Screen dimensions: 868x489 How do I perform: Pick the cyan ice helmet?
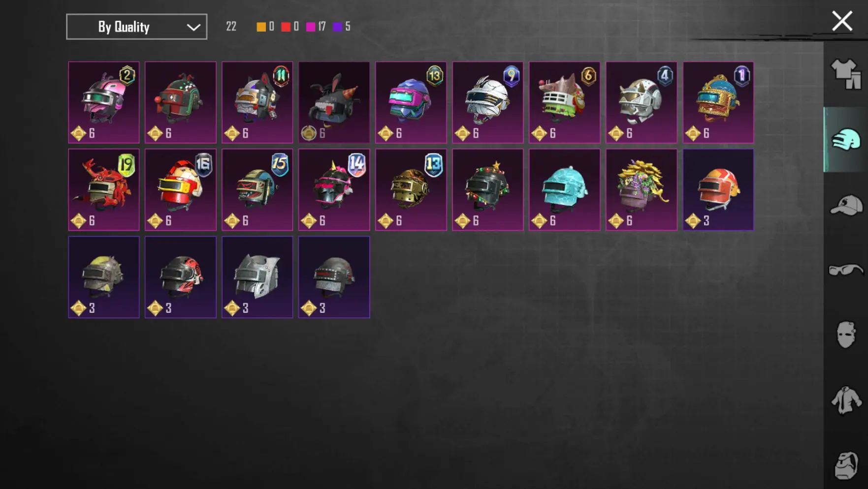(x=565, y=190)
